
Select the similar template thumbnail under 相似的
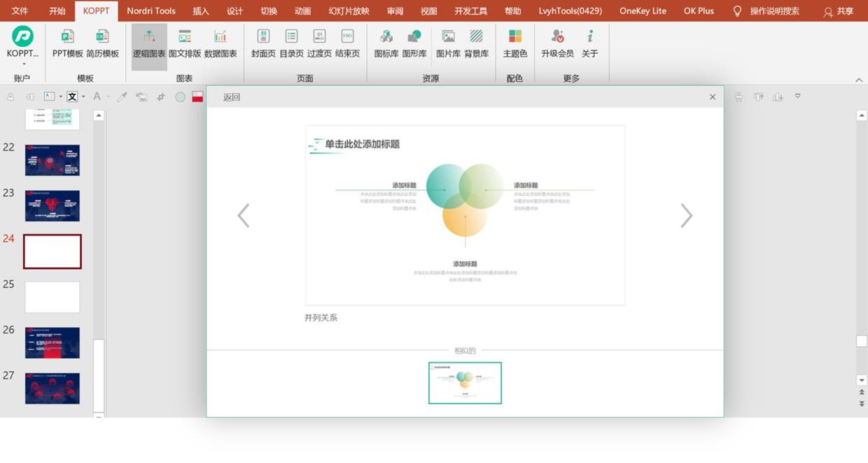tap(465, 383)
